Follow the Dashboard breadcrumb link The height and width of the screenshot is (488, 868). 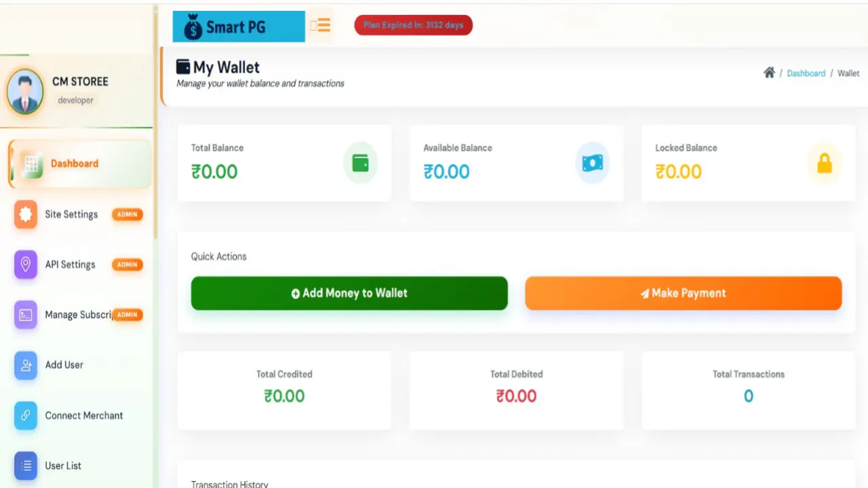click(806, 73)
